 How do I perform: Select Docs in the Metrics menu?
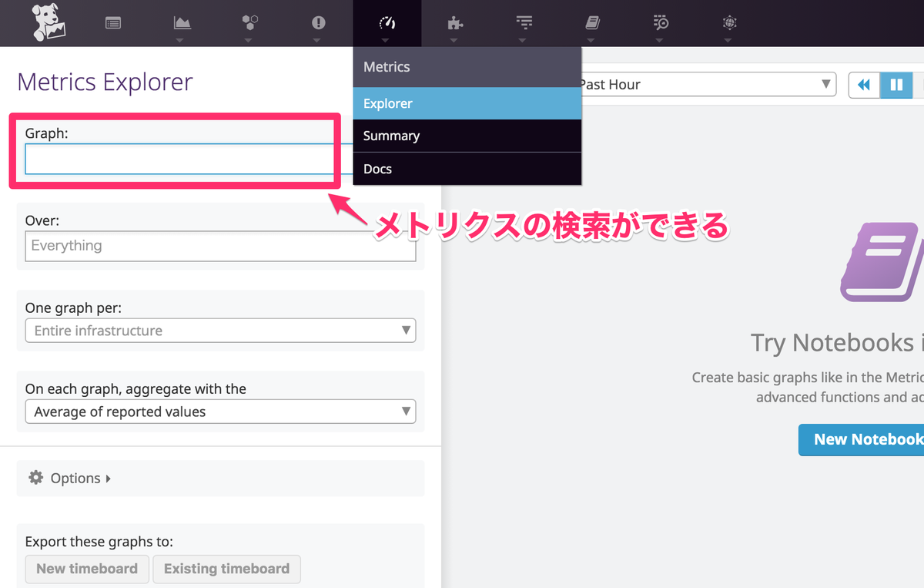pyautogui.click(x=467, y=169)
